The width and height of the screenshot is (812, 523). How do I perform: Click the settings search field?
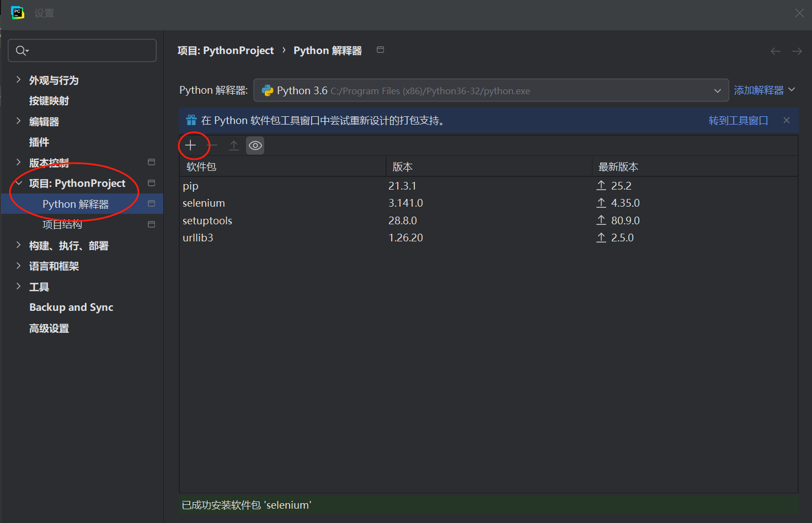(x=82, y=51)
